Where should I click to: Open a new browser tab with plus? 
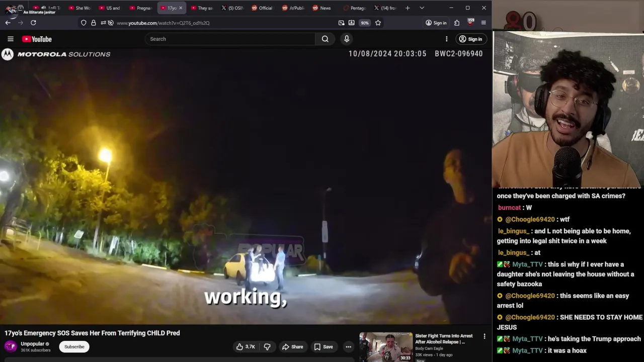(408, 8)
